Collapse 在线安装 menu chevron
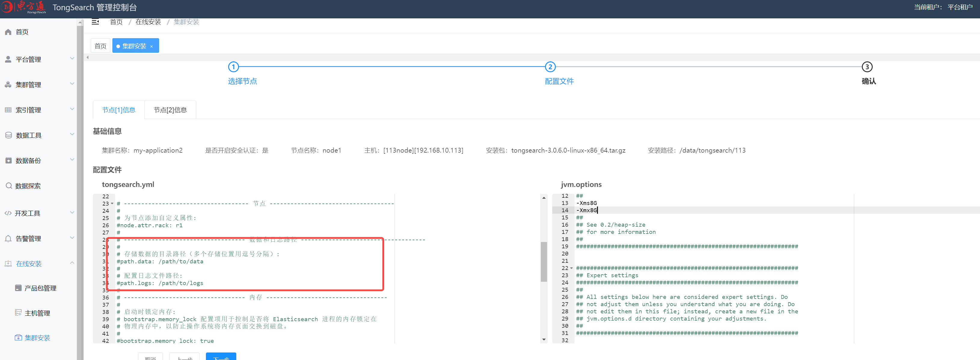Screen dimensions: 980x360 coord(72,263)
